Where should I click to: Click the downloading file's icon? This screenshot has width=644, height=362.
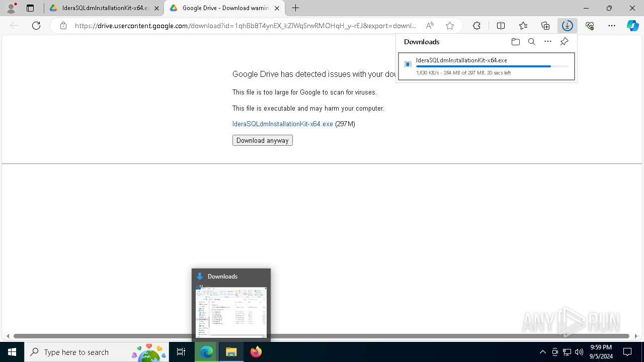click(408, 64)
